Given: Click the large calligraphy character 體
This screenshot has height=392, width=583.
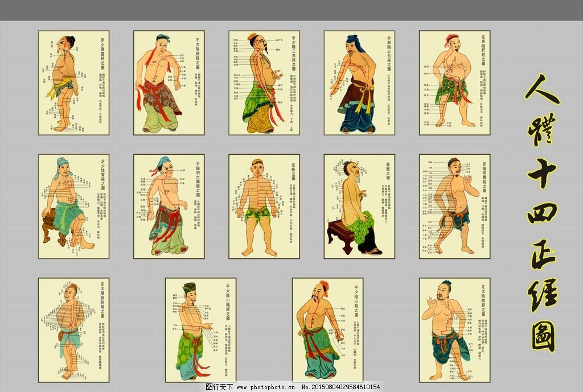Looking at the screenshot, I should [x=542, y=130].
